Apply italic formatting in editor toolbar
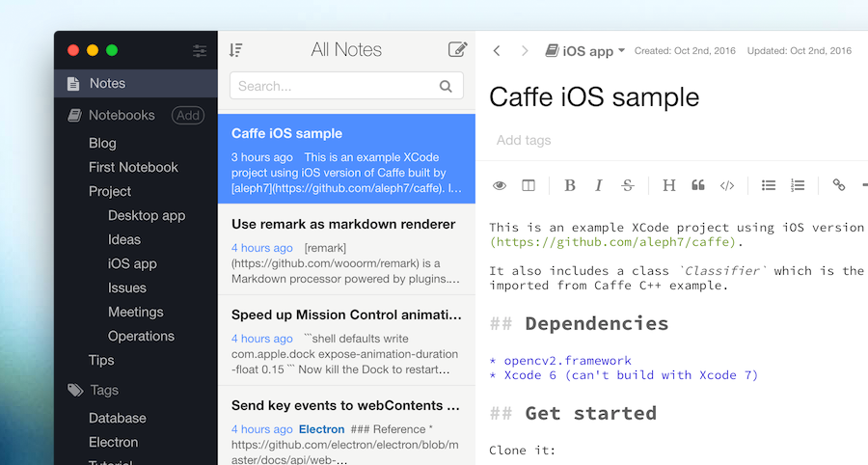This screenshot has height=465, width=868. (x=598, y=185)
